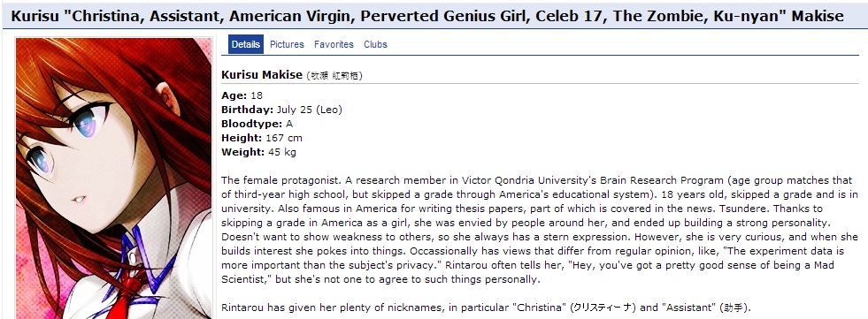Click the Kurisu Makise name heading
Viewport: 868px width, 319px height.
(262, 74)
